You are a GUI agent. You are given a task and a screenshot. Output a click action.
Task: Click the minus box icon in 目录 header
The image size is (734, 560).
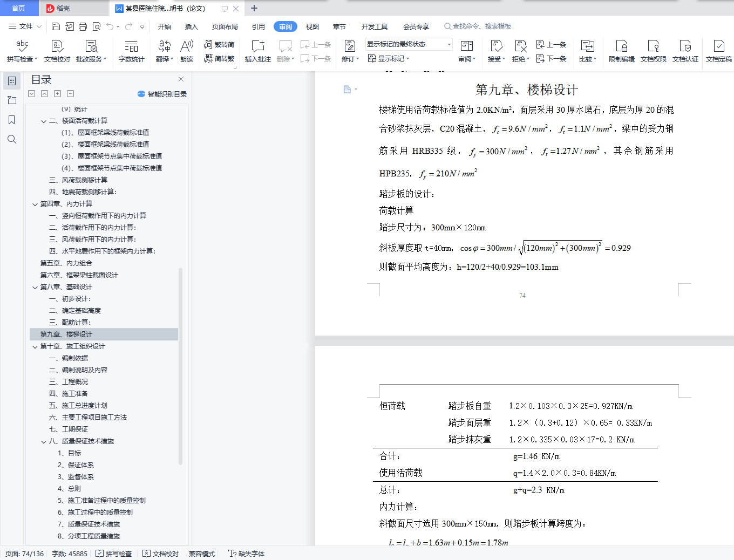click(x=70, y=93)
